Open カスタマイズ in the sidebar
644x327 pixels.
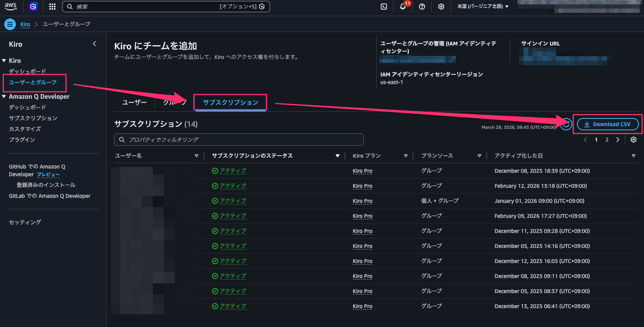tap(25, 129)
